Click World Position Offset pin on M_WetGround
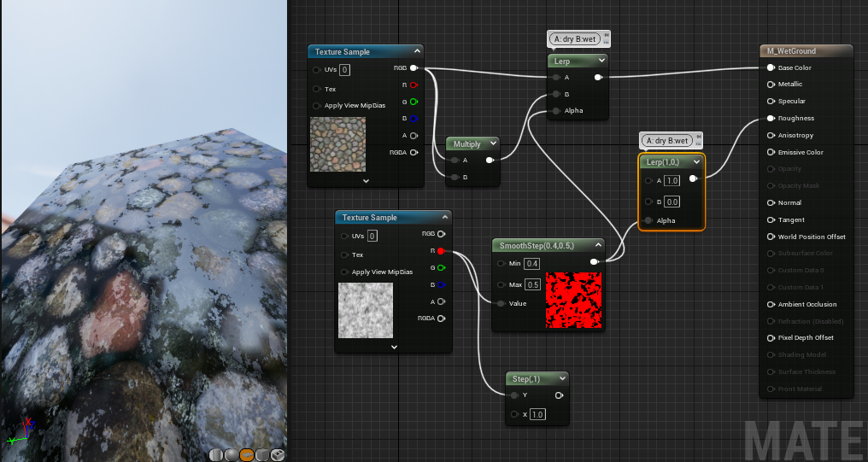The width and height of the screenshot is (868, 462). pos(771,237)
